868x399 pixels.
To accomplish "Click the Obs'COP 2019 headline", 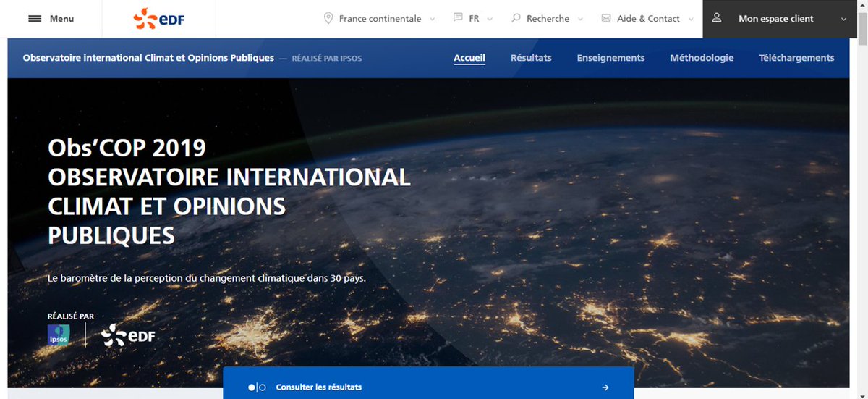I will pyautogui.click(x=127, y=148).
